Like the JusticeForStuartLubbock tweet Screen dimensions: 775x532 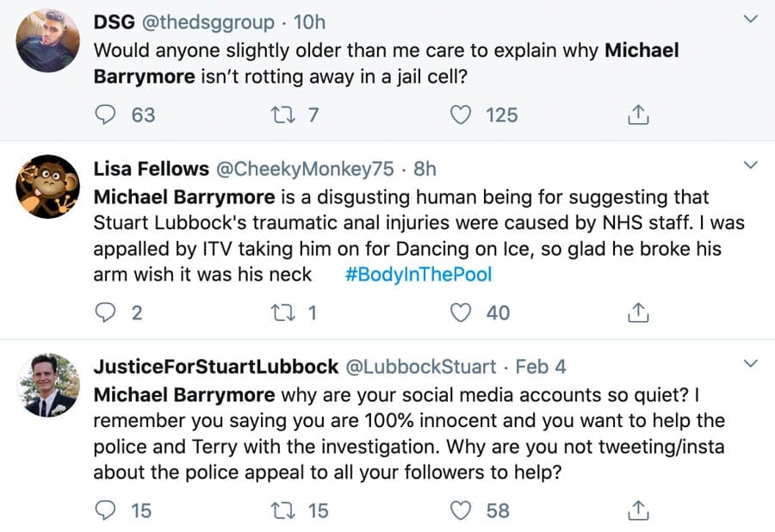(463, 510)
